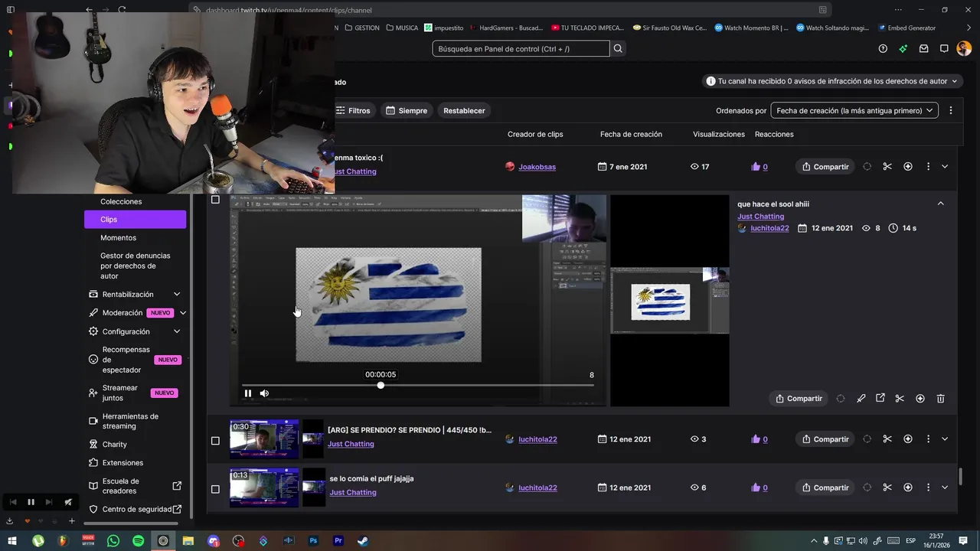This screenshot has width=980, height=551.
Task: Seek the clip player progress bar handle
Action: tap(381, 385)
